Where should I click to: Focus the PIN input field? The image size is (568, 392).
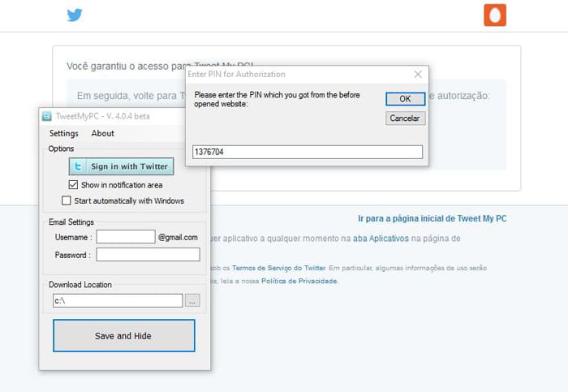click(308, 152)
